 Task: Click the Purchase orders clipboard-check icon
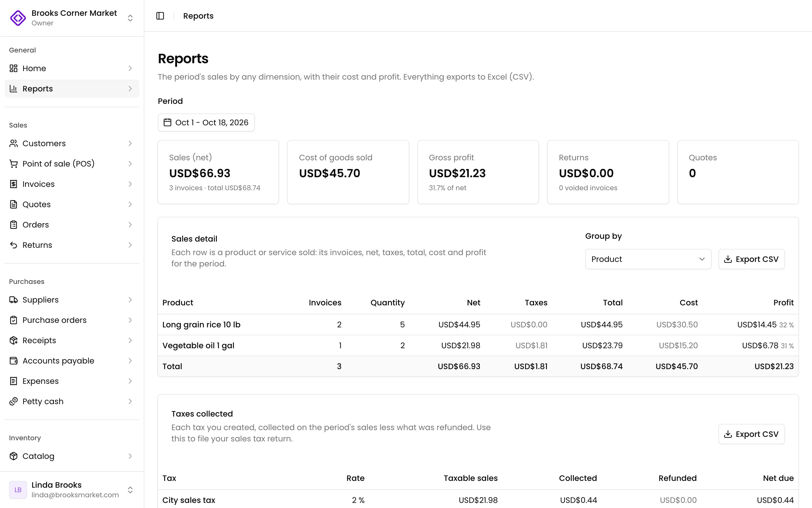coord(14,320)
